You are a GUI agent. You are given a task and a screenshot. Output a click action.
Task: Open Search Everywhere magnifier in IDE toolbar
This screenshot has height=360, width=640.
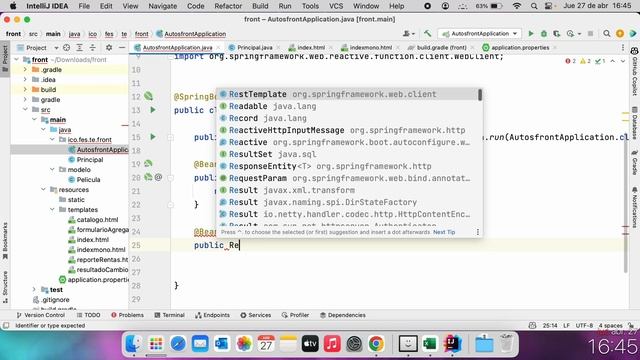pos(607,34)
